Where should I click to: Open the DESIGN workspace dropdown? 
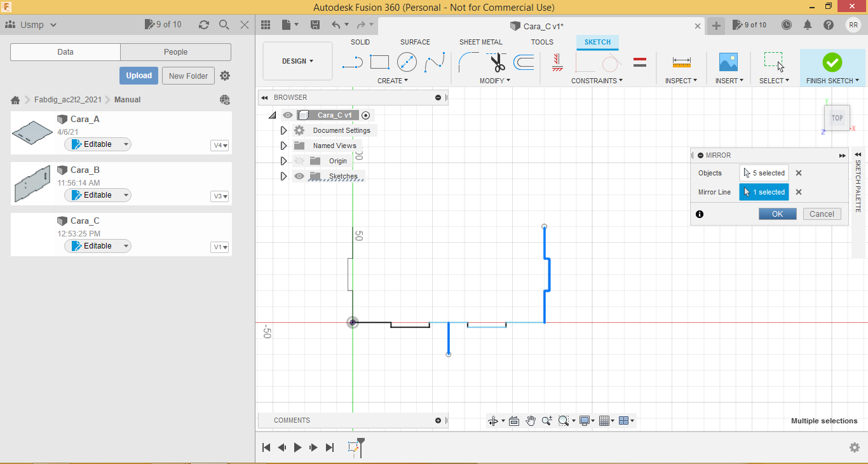click(297, 61)
